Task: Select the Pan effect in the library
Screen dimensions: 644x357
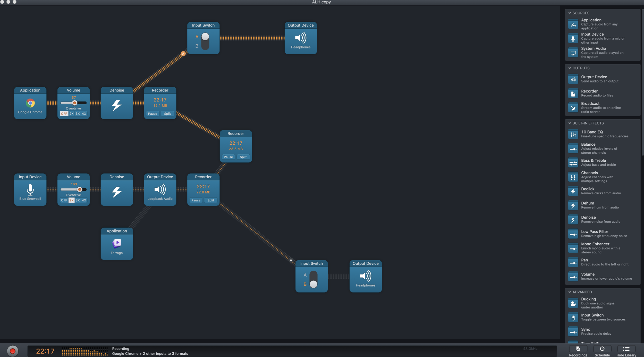Action: tap(603, 262)
